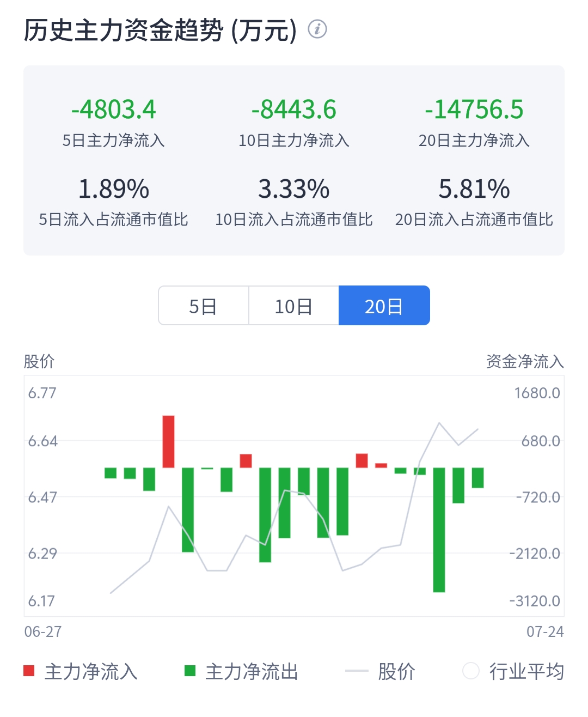This screenshot has height=717, width=588.
Task: Click the 1680.0 inflow axis label
Action: pos(537,393)
